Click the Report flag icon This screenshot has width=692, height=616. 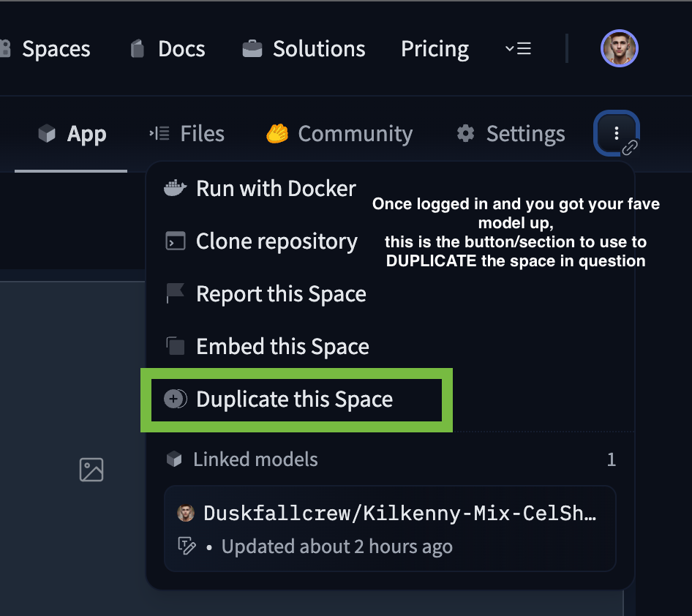tap(176, 293)
